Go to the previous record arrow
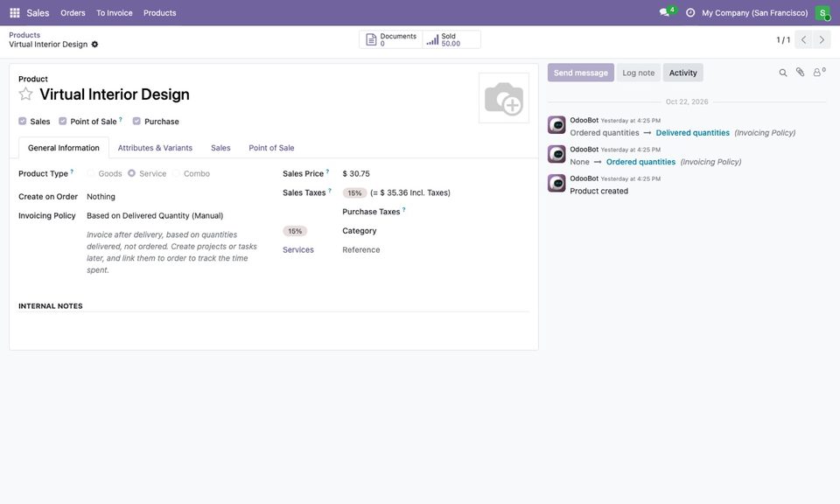 [x=803, y=39]
